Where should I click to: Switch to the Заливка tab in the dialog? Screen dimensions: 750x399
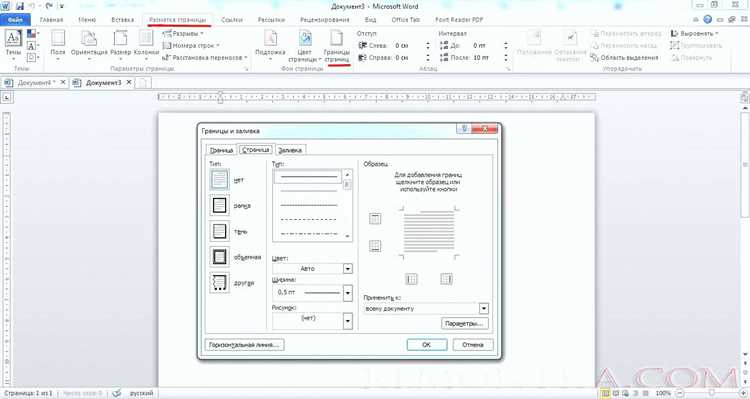[x=290, y=150]
